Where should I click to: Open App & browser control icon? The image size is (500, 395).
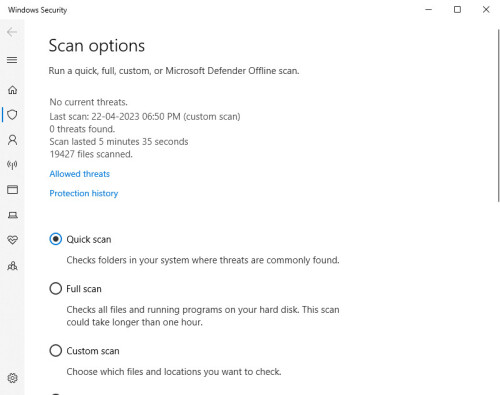(12, 190)
